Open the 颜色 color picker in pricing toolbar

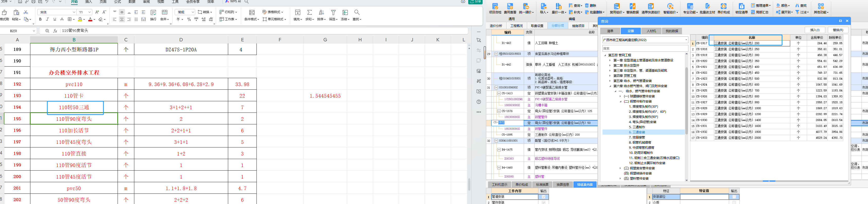[783, 5]
